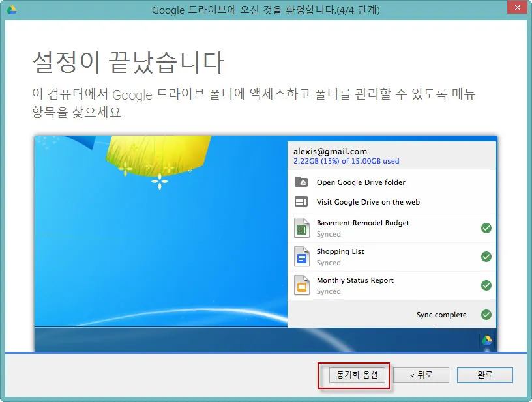Click the alexis@gmail.com account text
Screen dimensions: 532x402
tap(330, 151)
